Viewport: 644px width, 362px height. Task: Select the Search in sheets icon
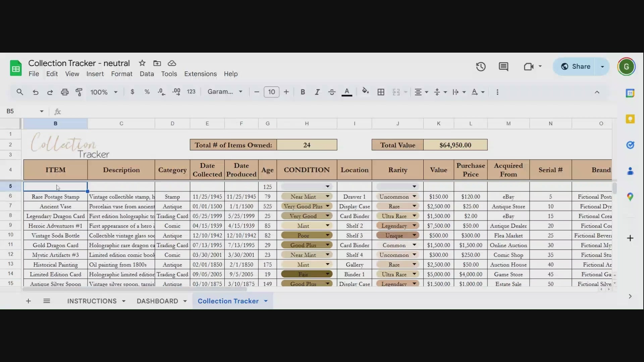[x=19, y=92]
